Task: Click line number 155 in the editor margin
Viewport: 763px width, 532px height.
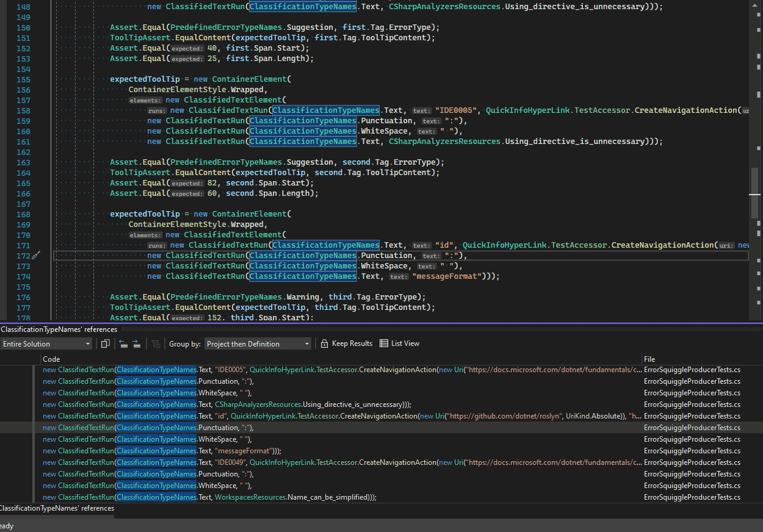Action: click(23, 79)
